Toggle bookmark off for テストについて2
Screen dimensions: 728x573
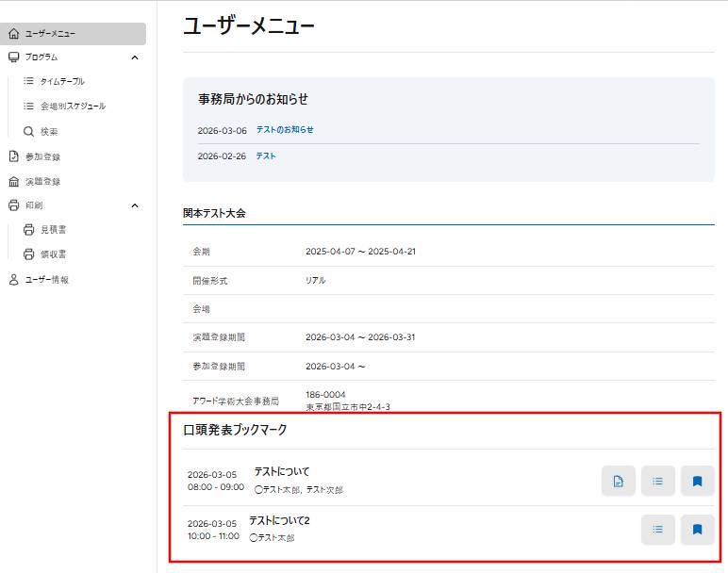[698, 530]
